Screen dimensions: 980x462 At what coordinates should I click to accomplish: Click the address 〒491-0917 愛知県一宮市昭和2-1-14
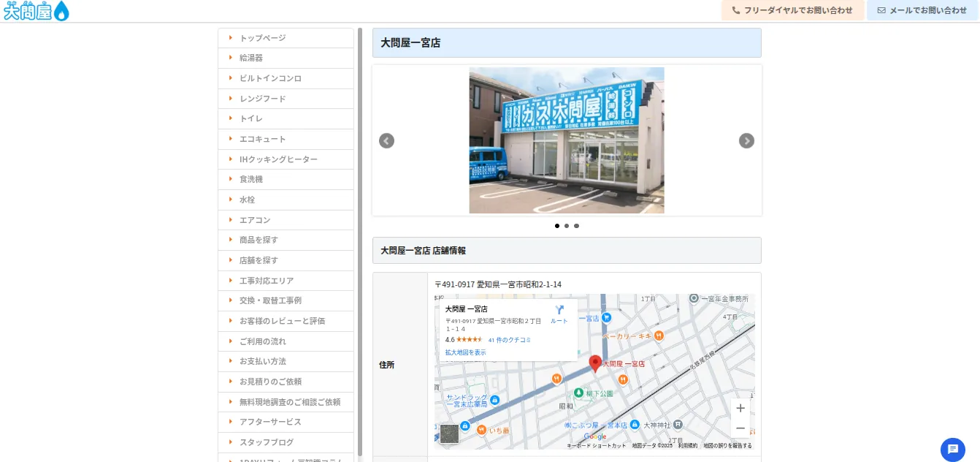pyautogui.click(x=498, y=284)
